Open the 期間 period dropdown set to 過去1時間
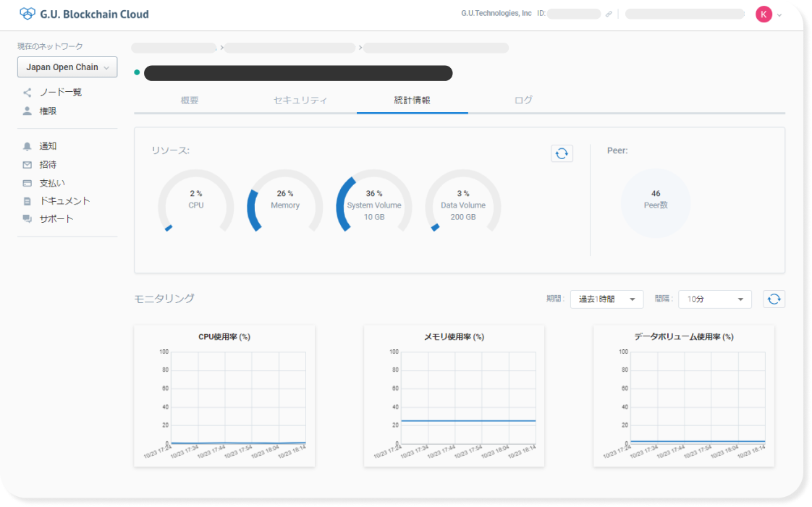This screenshot has height=507, width=812. pyautogui.click(x=606, y=299)
